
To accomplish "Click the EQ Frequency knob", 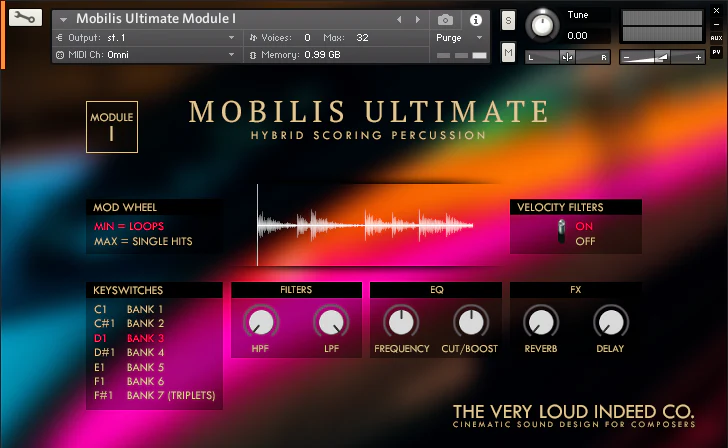I will pos(401,322).
